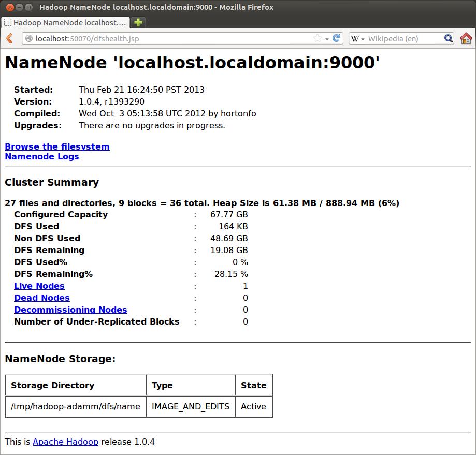Screen dimensions: 476x455
Task: View the Live Nodes list
Action: 39,286
